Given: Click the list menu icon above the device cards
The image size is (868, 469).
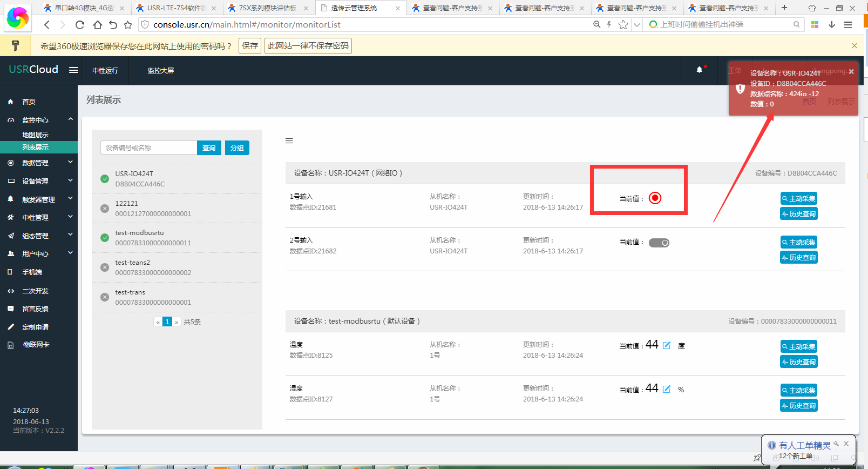Looking at the screenshot, I should [289, 141].
